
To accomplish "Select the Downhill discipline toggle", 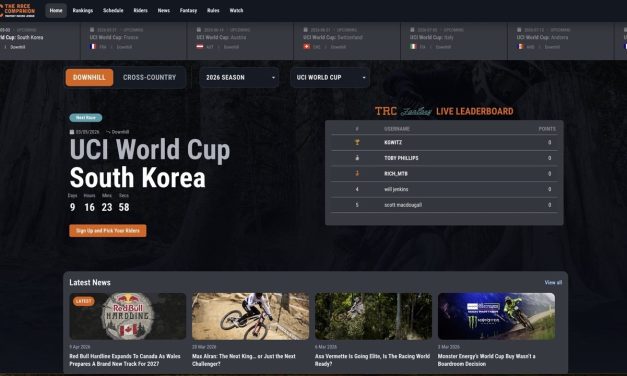I will (x=90, y=78).
